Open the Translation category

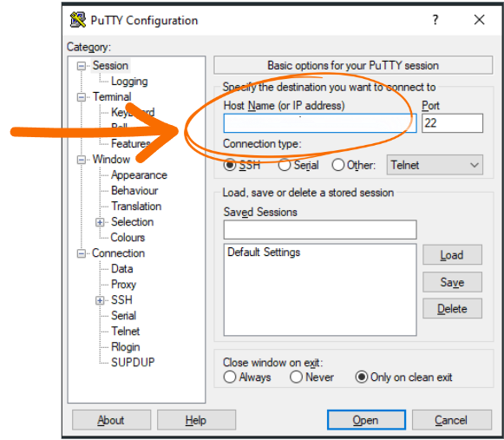(x=136, y=207)
